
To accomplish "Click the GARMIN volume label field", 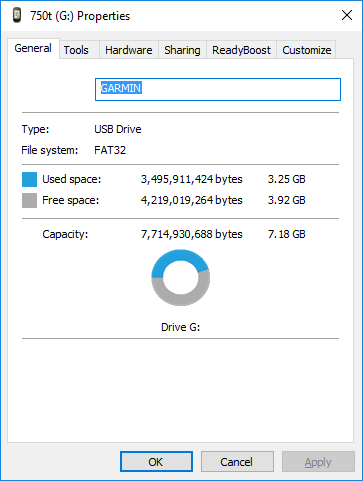I will click(218, 89).
